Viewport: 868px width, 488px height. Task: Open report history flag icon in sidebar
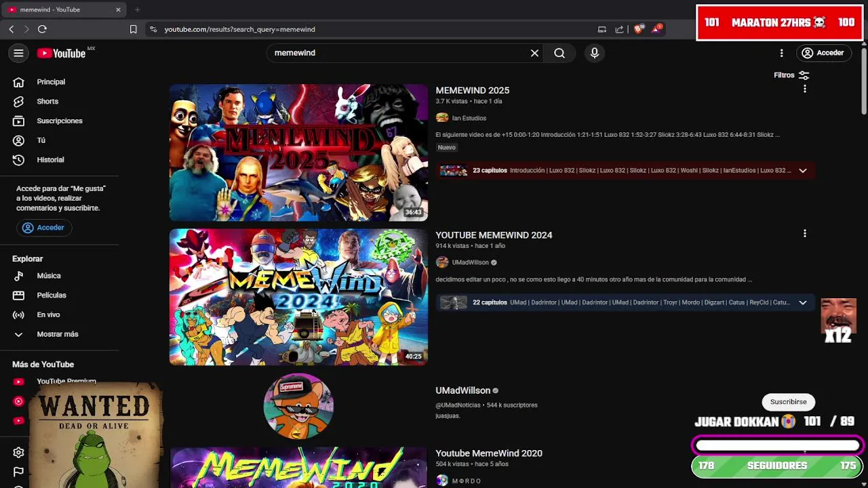[x=18, y=472]
